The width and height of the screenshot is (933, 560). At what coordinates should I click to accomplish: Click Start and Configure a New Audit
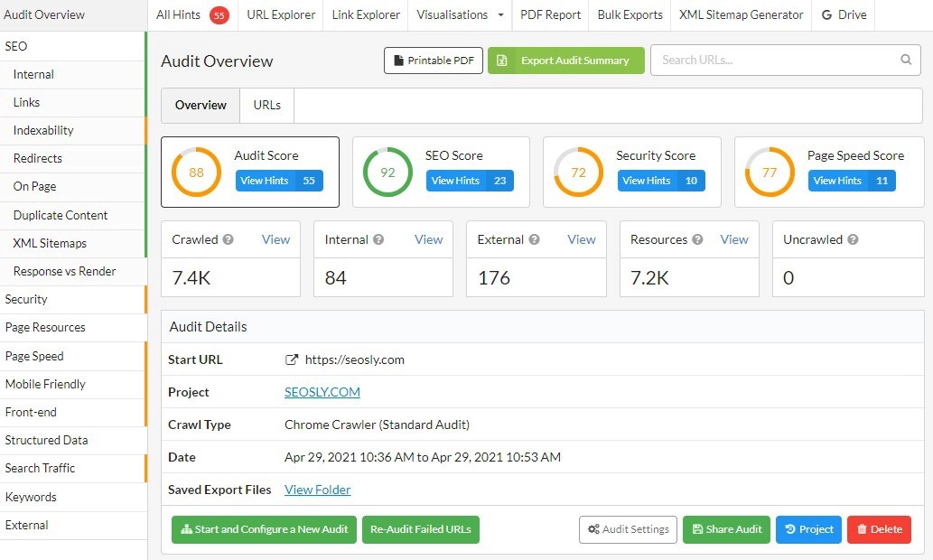265,529
